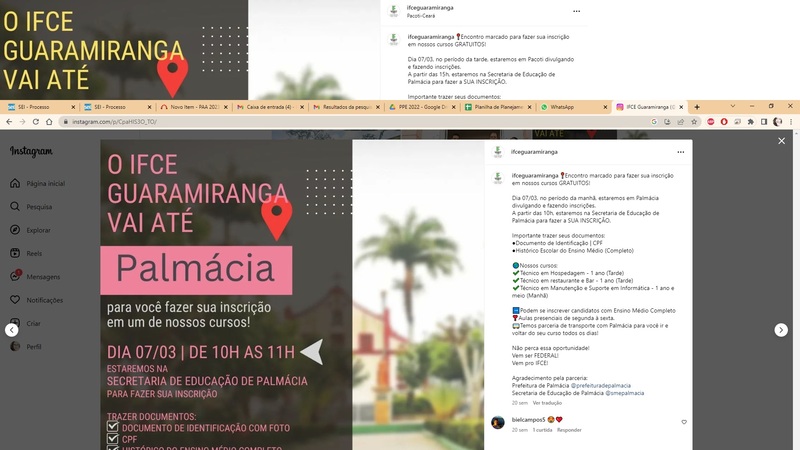This screenshot has width=800, height=450.
Task: Open a new browser tab with plus button
Action: 697,107
